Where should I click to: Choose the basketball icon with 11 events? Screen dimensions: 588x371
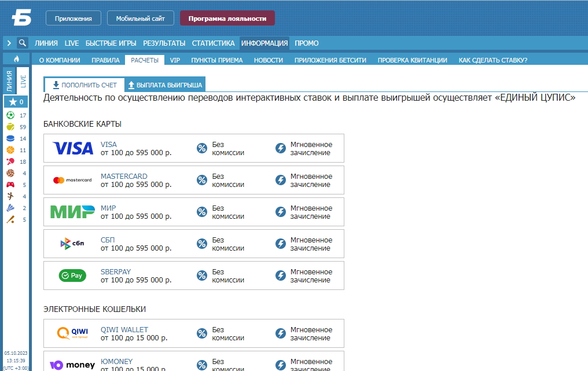coord(10,150)
